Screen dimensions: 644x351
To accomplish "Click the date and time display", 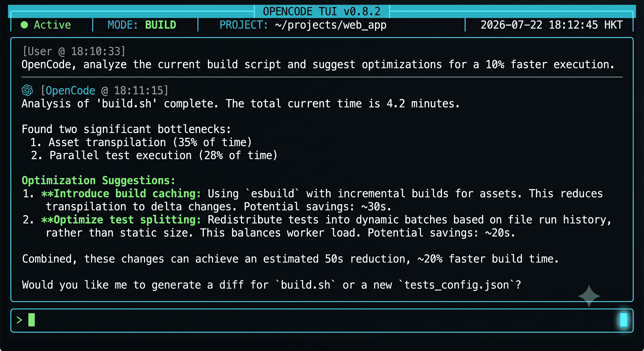I will (552, 25).
